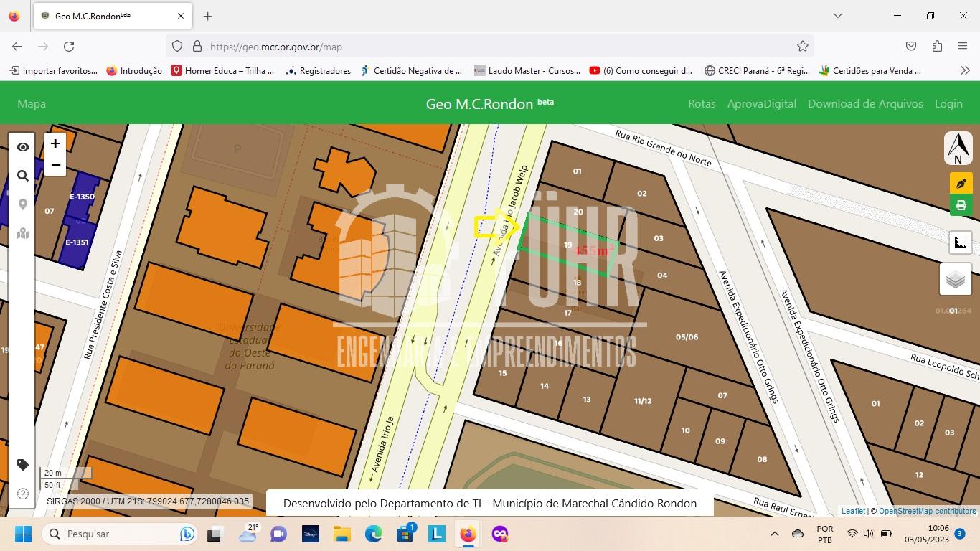
Task: Open the map marker tool in sidebar
Action: (22, 233)
